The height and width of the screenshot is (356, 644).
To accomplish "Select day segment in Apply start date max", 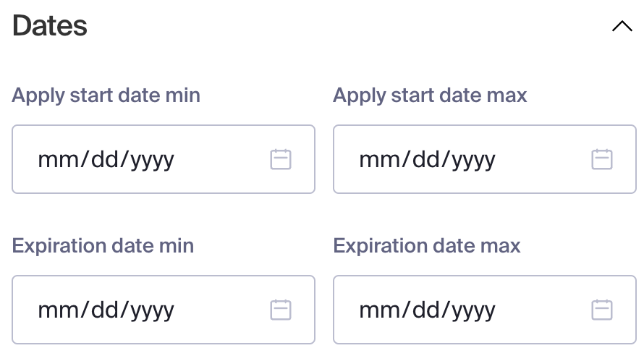I will 426,160.
